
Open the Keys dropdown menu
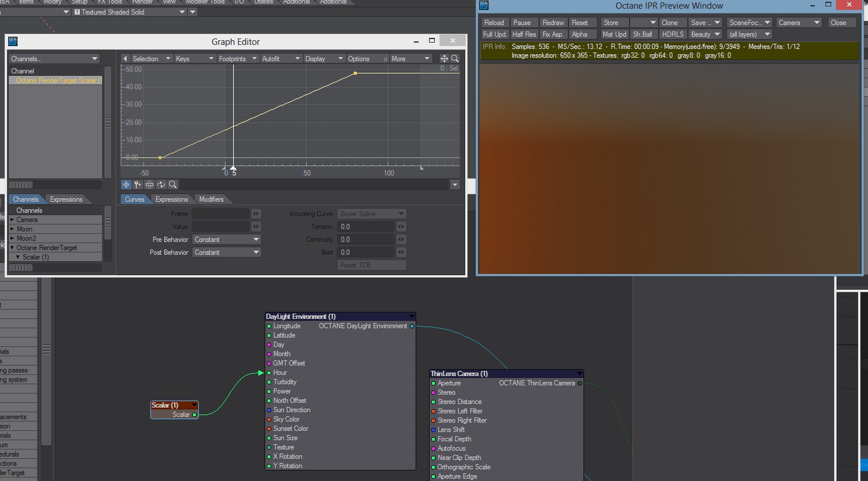pyautogui.click(x=195, y=58)
